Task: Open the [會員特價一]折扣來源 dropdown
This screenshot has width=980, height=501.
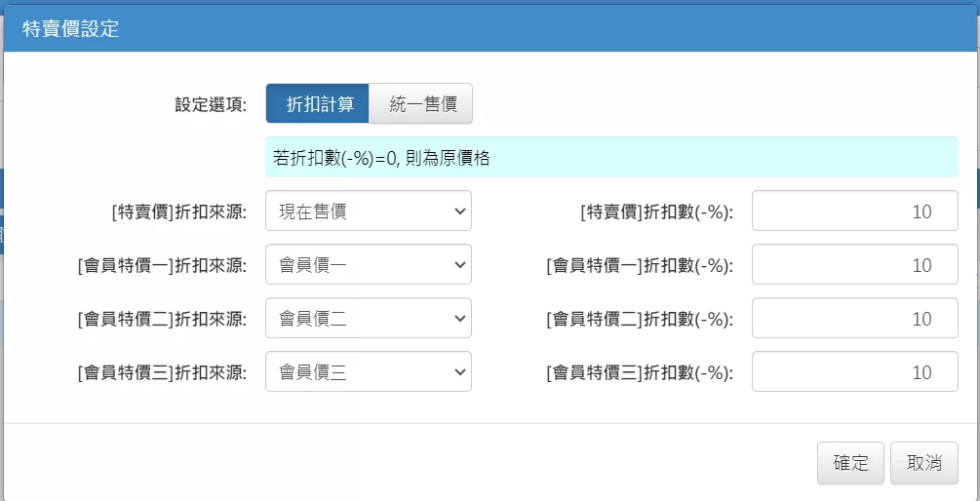Action: coord(369,265)
